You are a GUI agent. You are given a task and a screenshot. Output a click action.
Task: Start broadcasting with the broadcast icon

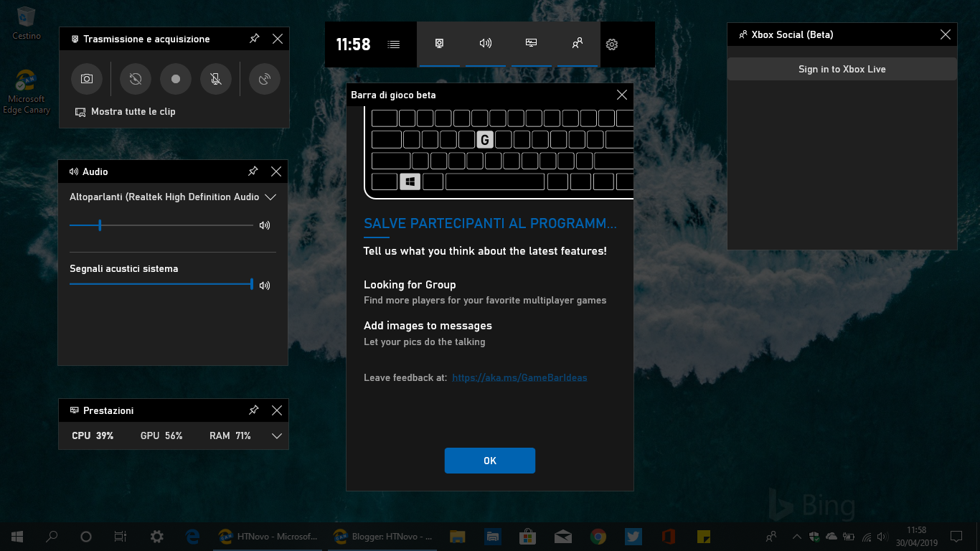point(265,79)
